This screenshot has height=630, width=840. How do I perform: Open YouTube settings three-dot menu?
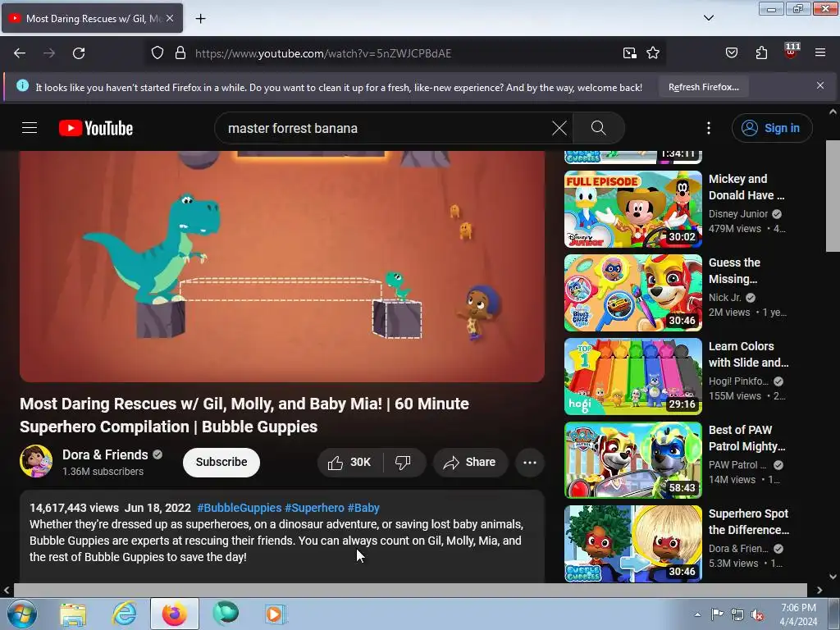tap(708, 128)
